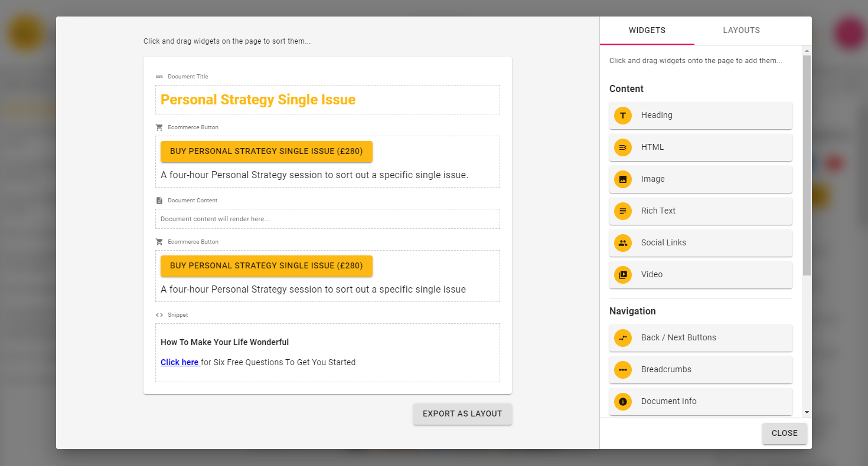
Task: Click the first Buy Personal Strategy button
Action: 266,152
